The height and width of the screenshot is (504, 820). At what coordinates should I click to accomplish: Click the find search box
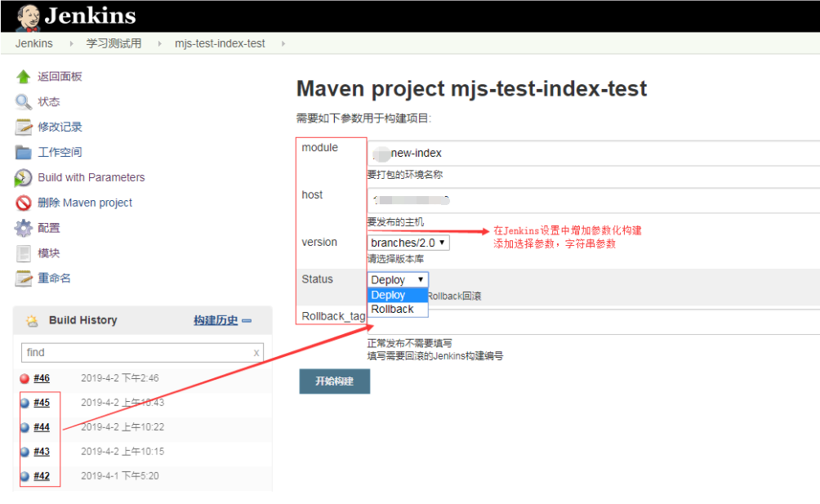(x=142, y=353)
